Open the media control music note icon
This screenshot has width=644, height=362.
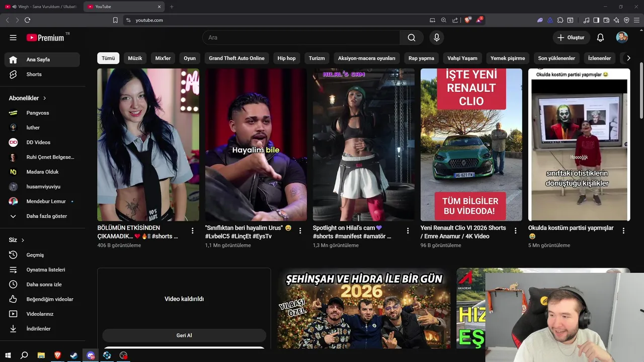tap(586, 20)
